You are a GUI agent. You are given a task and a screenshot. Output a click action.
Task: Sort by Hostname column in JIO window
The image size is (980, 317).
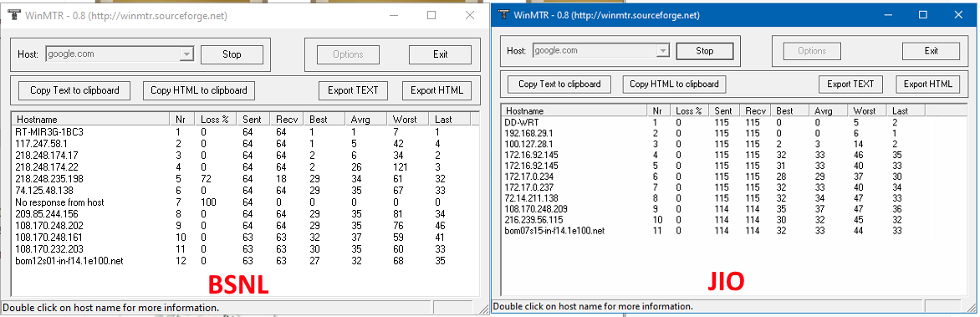[574, 110]
